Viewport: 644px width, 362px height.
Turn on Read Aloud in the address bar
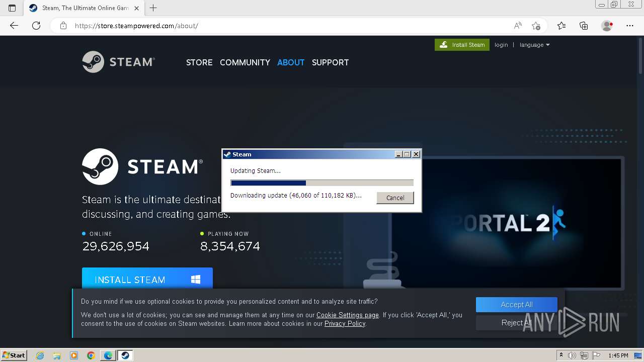(x=518, y=26)
